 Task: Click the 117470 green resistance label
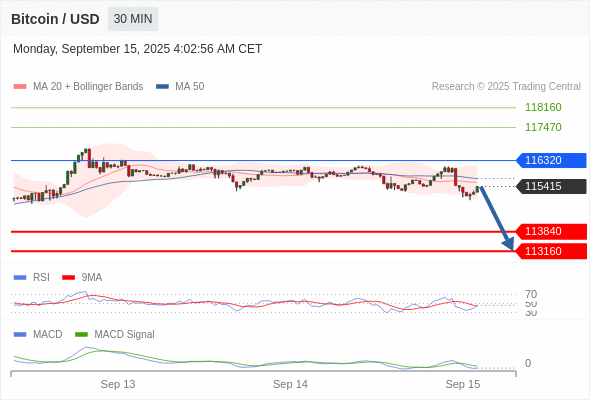click(543, 127)
